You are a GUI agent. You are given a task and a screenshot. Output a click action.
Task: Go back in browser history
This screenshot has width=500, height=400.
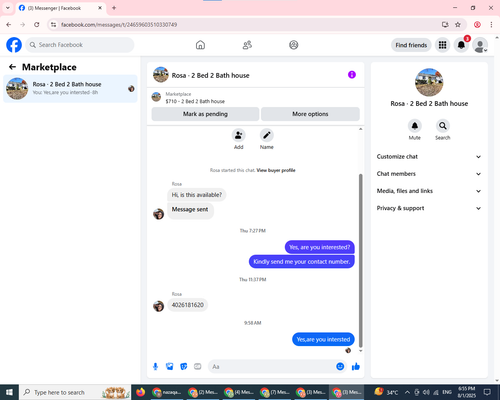[x=9, y=25]
